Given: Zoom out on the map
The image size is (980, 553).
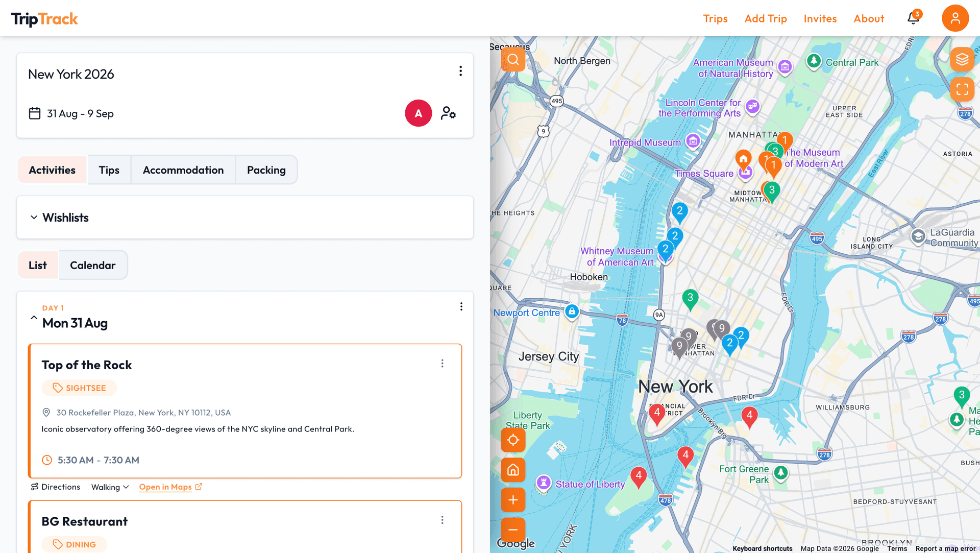Looking at the screenshot, I should point(513,530).
